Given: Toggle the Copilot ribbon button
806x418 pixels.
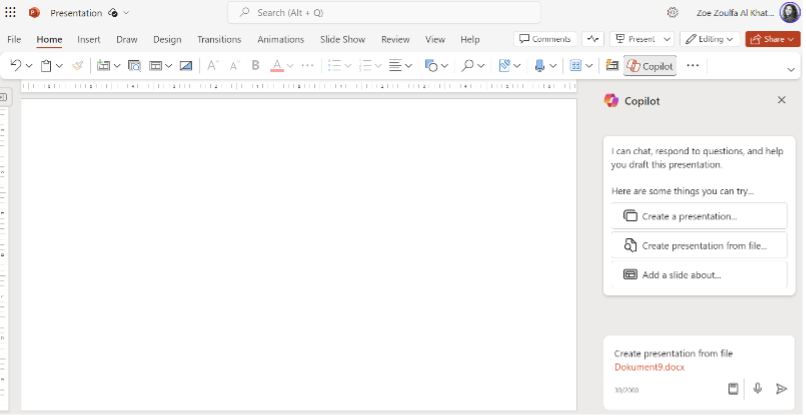Looking at the screenshot, I should coord(650,66).
